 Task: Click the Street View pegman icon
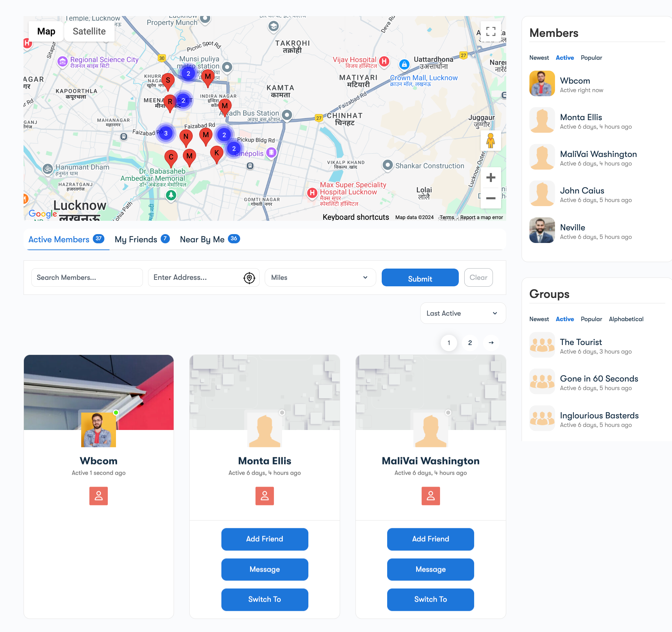491,141
